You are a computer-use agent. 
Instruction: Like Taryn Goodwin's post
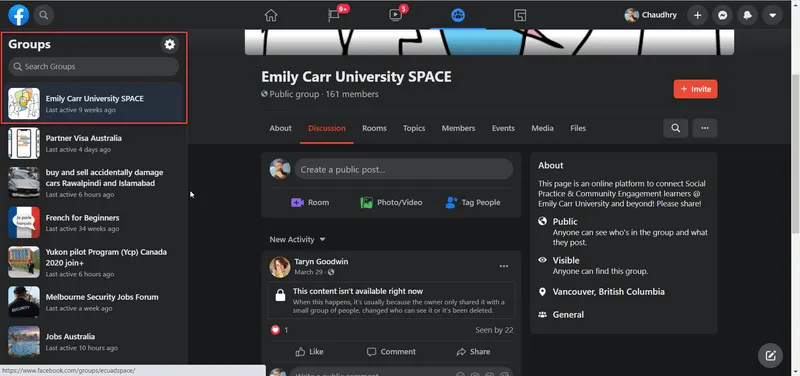pyautogui.click(x=309, y=352)
